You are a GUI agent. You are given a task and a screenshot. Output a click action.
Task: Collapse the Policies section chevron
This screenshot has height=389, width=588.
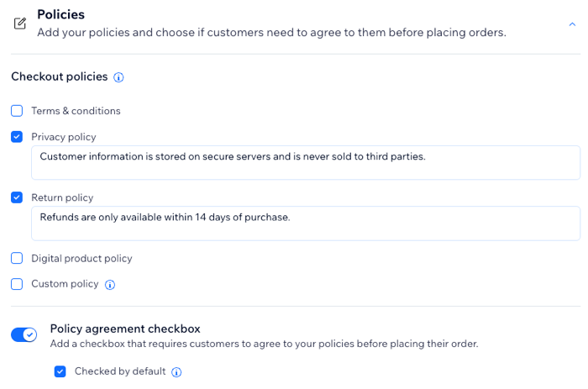[x=572, y=24]
